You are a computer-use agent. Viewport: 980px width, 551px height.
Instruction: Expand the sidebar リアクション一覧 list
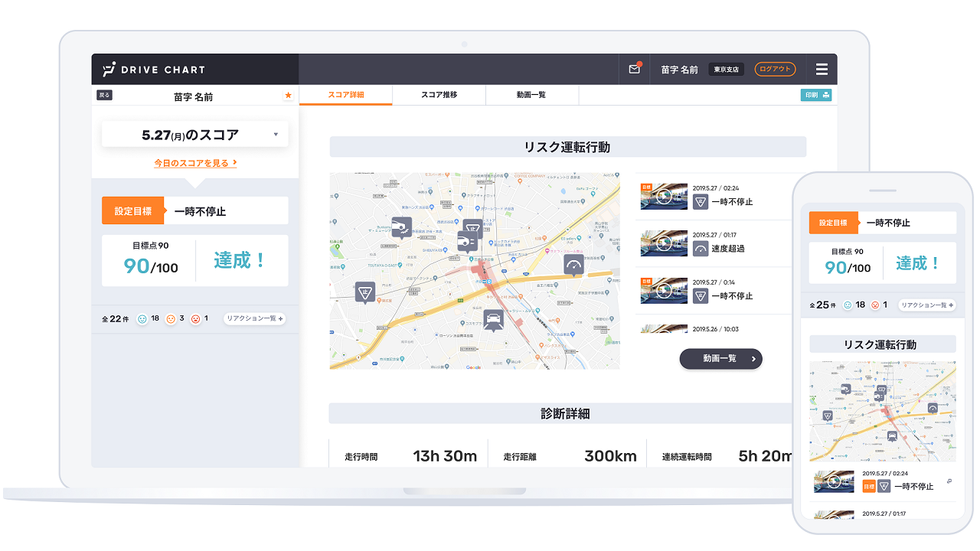(x=255, y=318)
